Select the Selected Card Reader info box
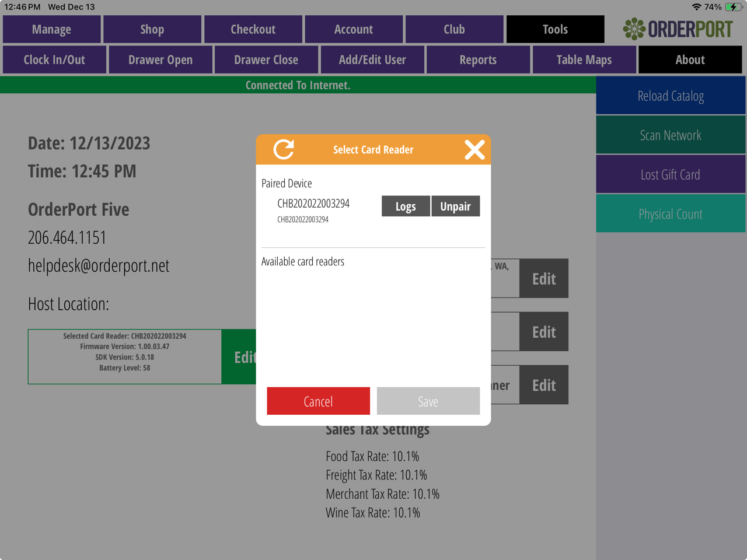 [125, 357]
